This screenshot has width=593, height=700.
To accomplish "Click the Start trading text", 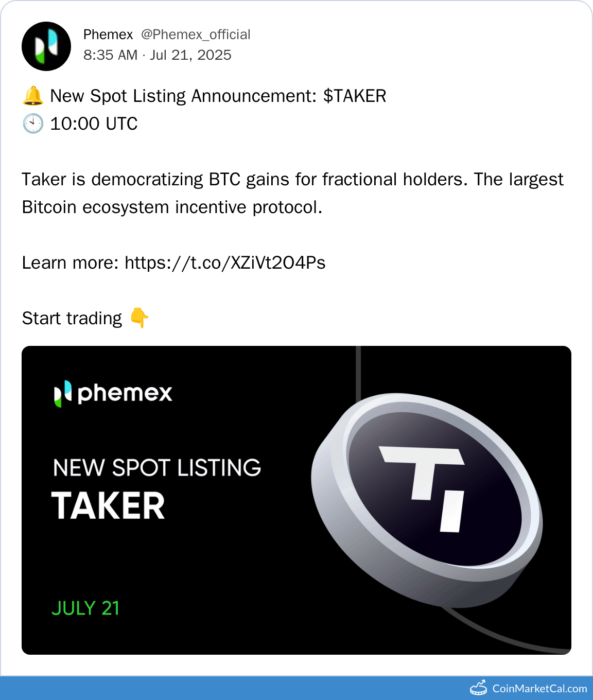I will [x=72, y=319].
